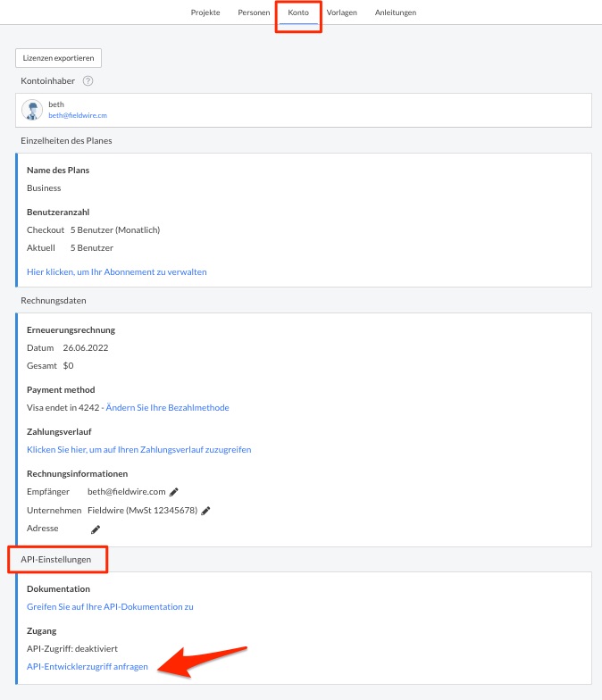The width and height of the screenshot is (602, 700).
Task: Open the Projekte tab
Action: tap(205, 12)
